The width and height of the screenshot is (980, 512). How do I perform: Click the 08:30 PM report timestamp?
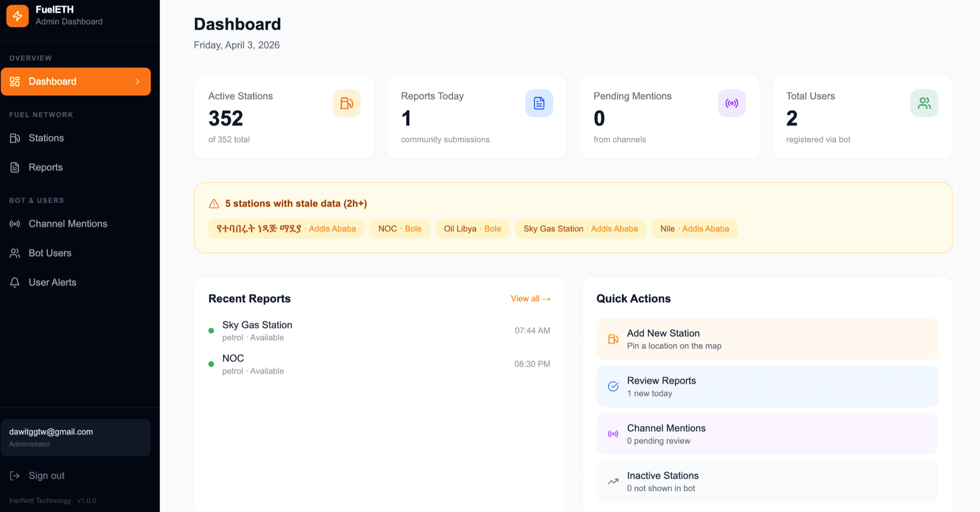point(532,364)
